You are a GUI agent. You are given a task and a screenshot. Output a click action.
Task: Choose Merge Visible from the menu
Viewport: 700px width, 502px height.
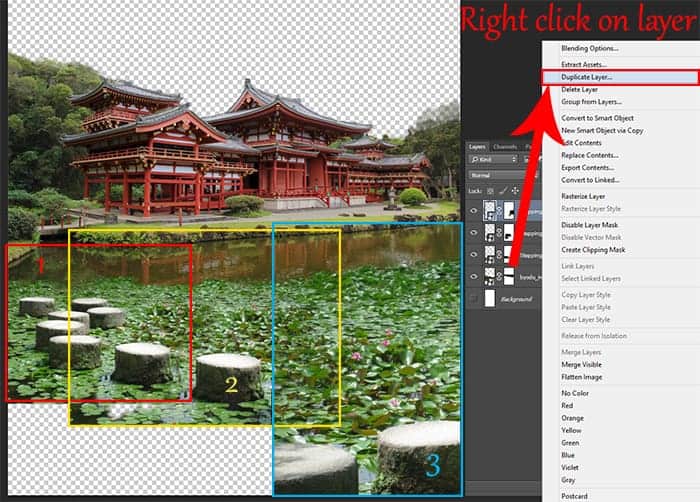click(x=581, y=364)
